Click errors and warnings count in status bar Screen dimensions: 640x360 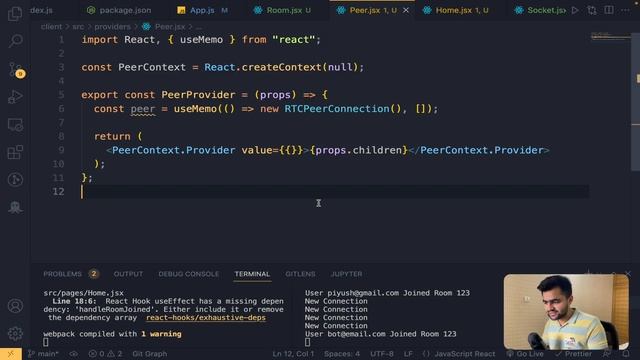(105, 354)
